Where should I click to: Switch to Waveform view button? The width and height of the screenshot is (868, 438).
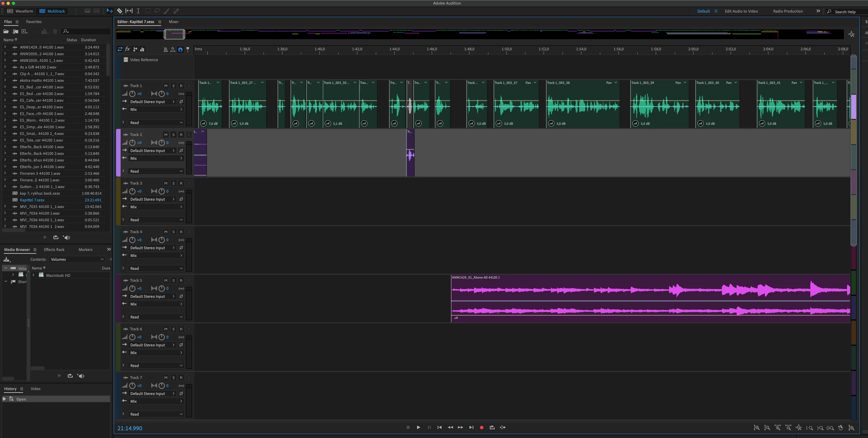click(x=21, y=11)
